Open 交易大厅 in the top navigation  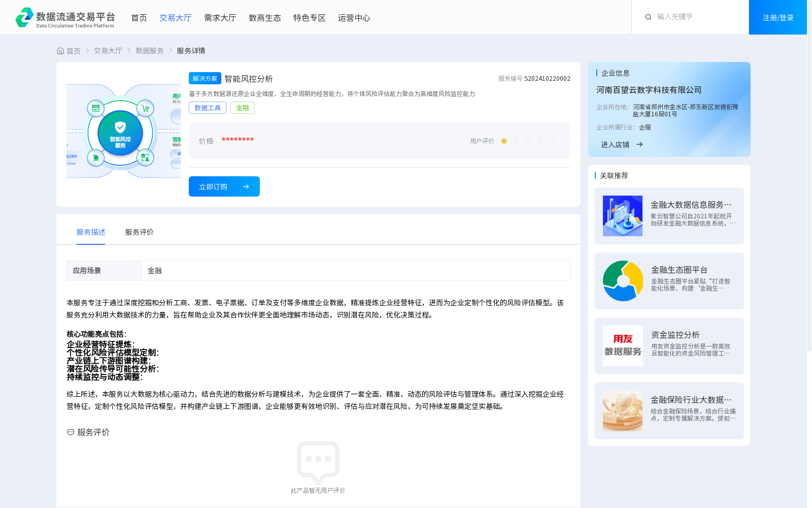tap(176, 18)
